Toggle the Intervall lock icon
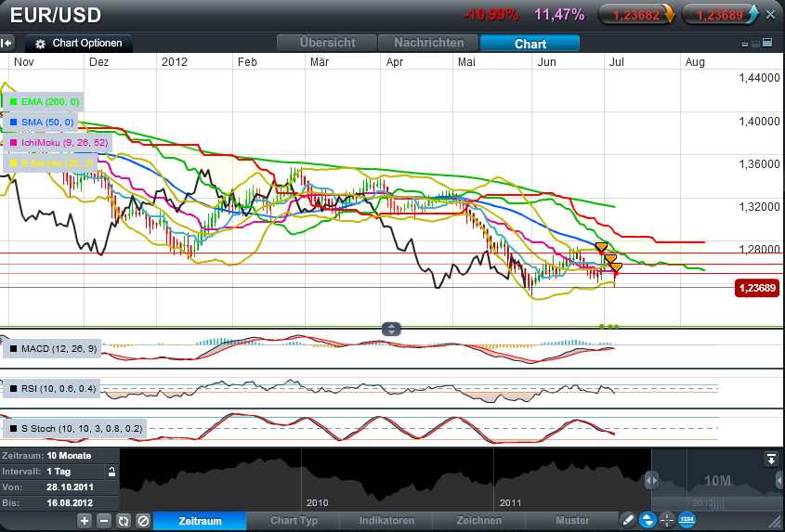 point(111,472)
